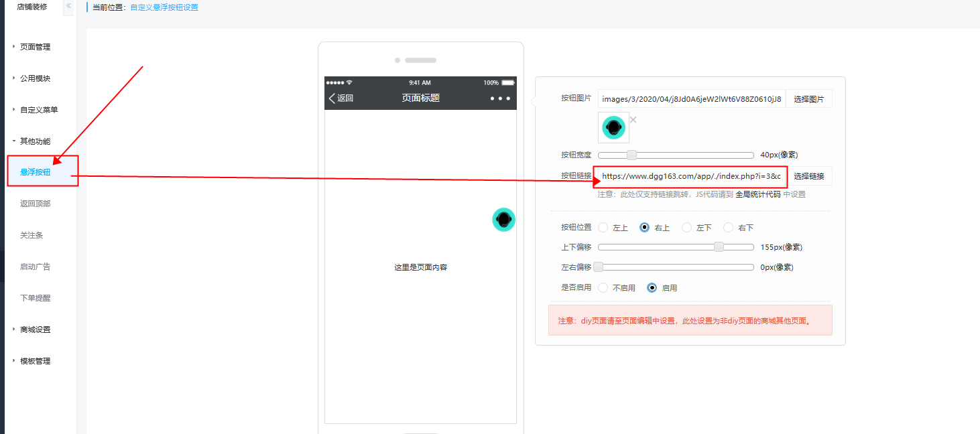Select the 左下 button position
Viewport: 980px width, 434px height.
(686, 228)
